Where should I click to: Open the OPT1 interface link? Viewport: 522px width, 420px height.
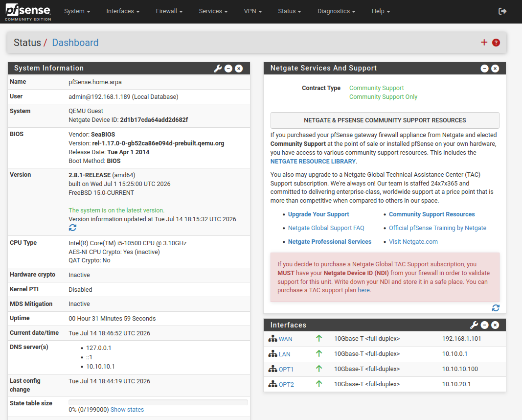(x=286, y=370)
